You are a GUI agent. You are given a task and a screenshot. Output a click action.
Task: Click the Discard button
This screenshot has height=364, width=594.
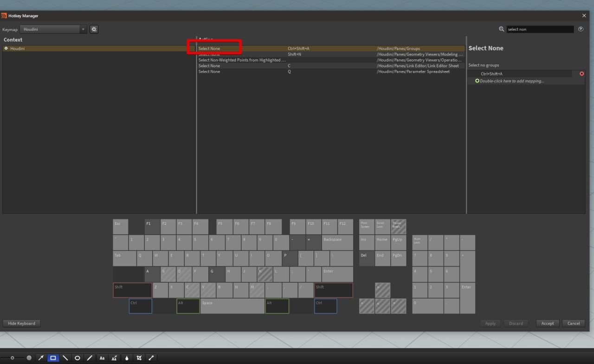click(516, 323)
